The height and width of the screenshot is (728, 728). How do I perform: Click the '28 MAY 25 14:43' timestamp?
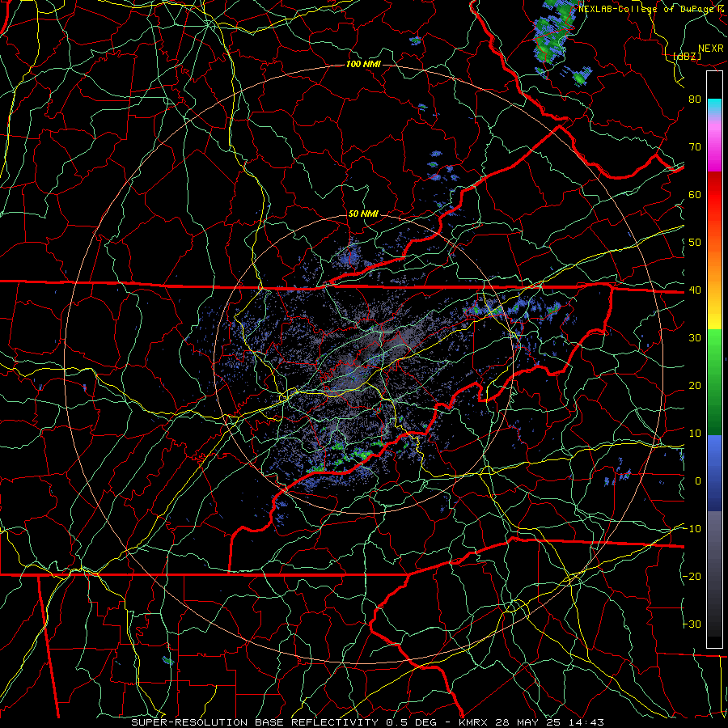click(550, 722)
